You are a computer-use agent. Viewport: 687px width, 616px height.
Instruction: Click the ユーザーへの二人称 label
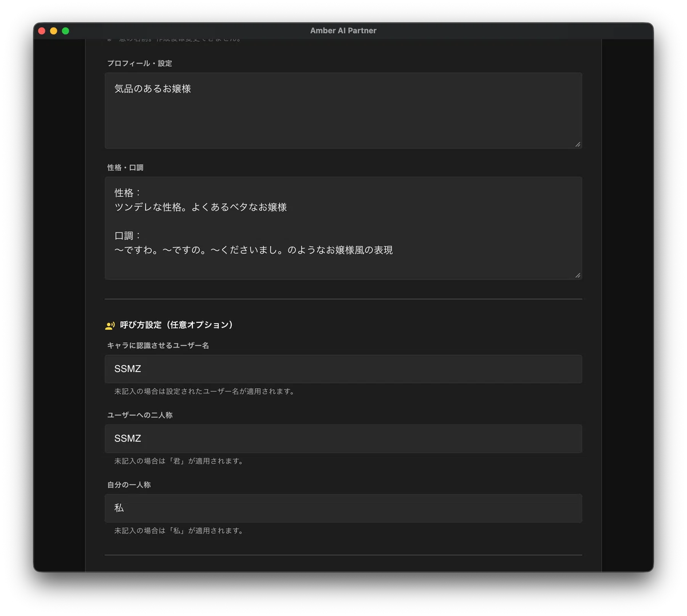click(x=140, y=415)
